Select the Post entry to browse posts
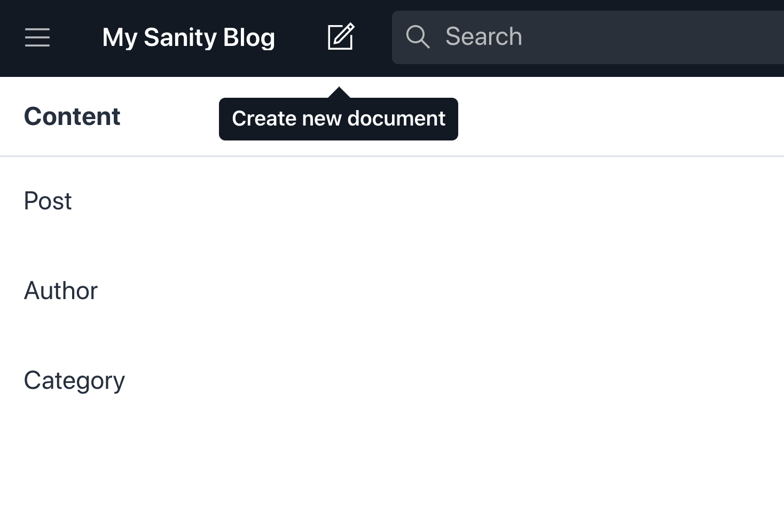Screen dimensions: 784x532 [x=48, y=201]
